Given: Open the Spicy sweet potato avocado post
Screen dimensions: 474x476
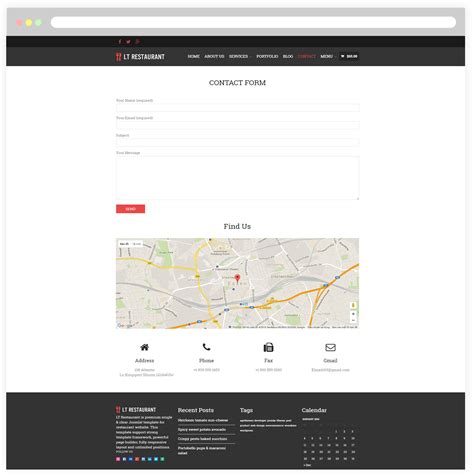Looking at the screenshot, I should [202, 430].
